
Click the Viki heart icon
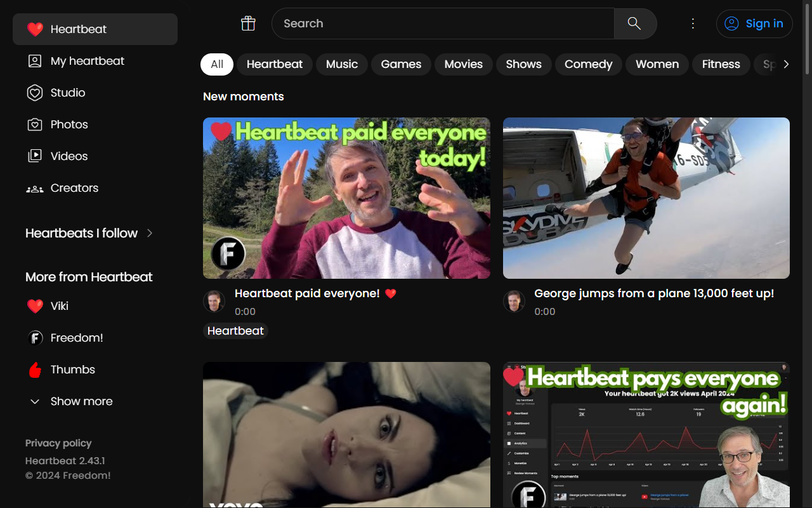(35, 306)
